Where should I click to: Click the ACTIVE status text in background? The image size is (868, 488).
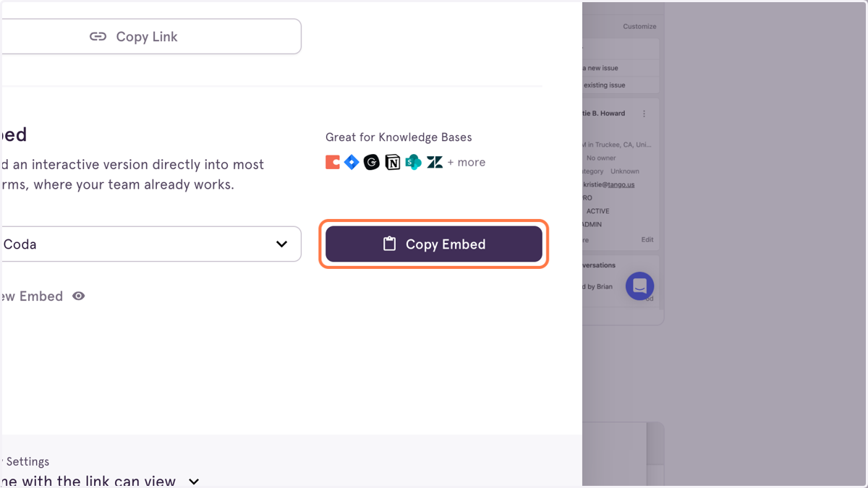pos(598,211)
